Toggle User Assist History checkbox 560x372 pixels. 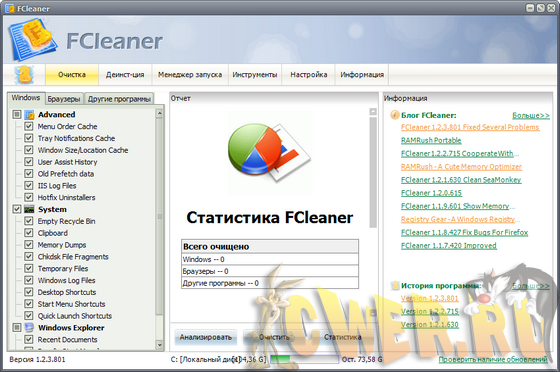29,162
